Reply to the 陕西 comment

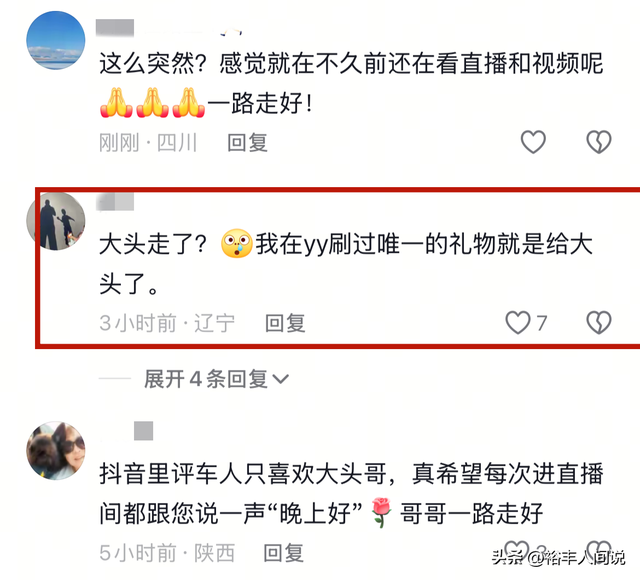(283, 553)
